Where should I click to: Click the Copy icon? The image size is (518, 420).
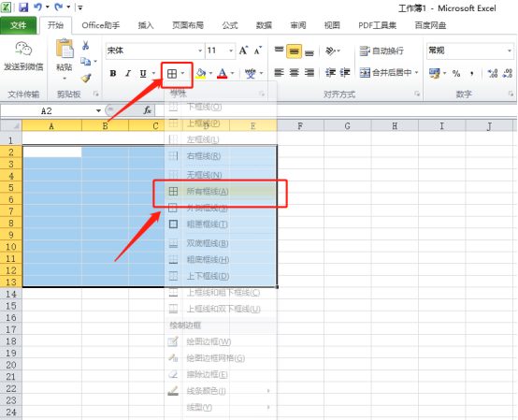[x=86, y=62]
